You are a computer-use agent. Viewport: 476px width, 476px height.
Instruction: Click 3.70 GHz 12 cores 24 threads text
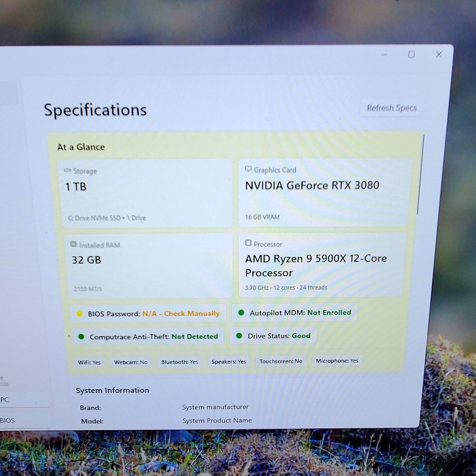click(x=286, y=288)
